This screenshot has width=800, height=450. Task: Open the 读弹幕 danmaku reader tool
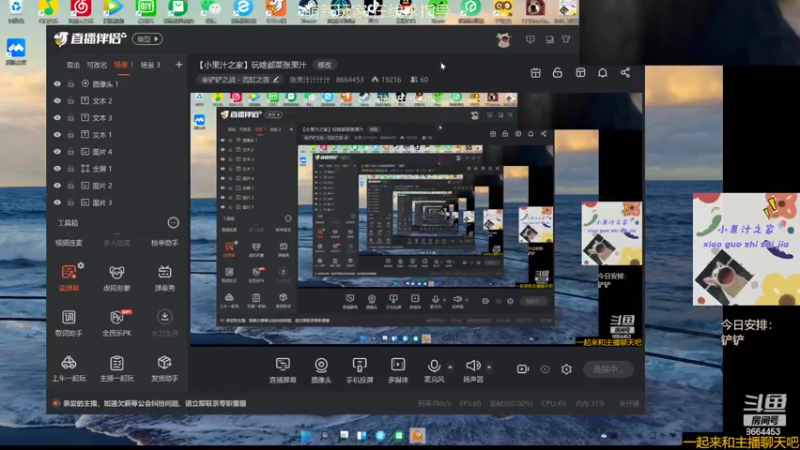(x=68, y=278)
